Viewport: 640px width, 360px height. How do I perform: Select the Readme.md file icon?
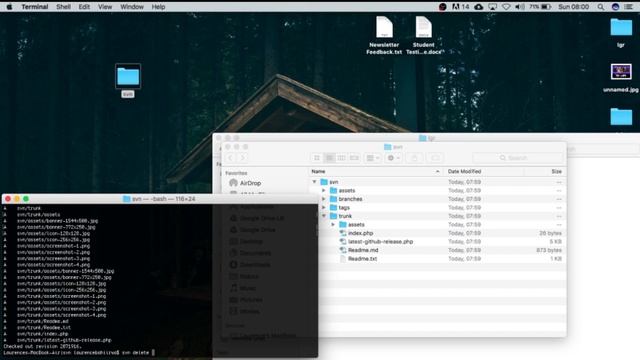click(343, 250)
